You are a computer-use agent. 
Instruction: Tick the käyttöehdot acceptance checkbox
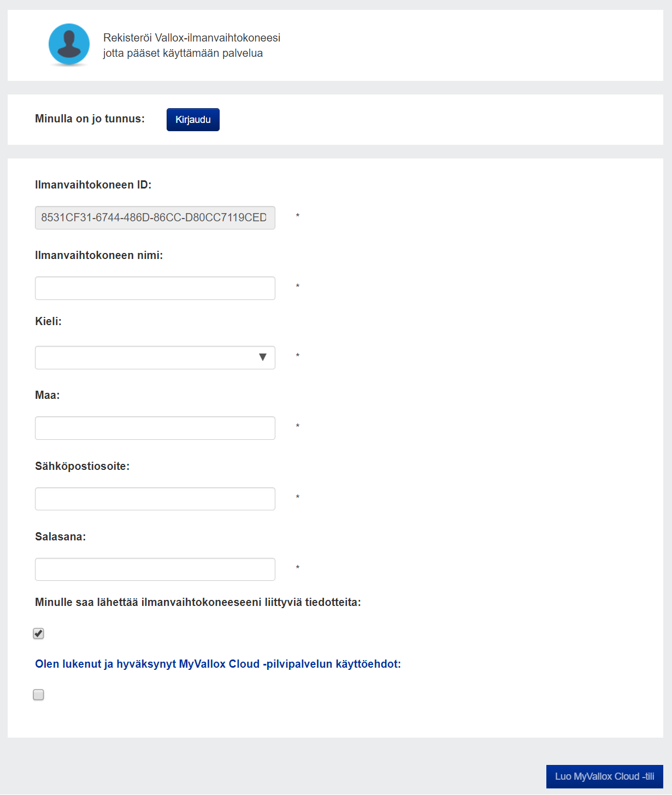tap(38, 694)
